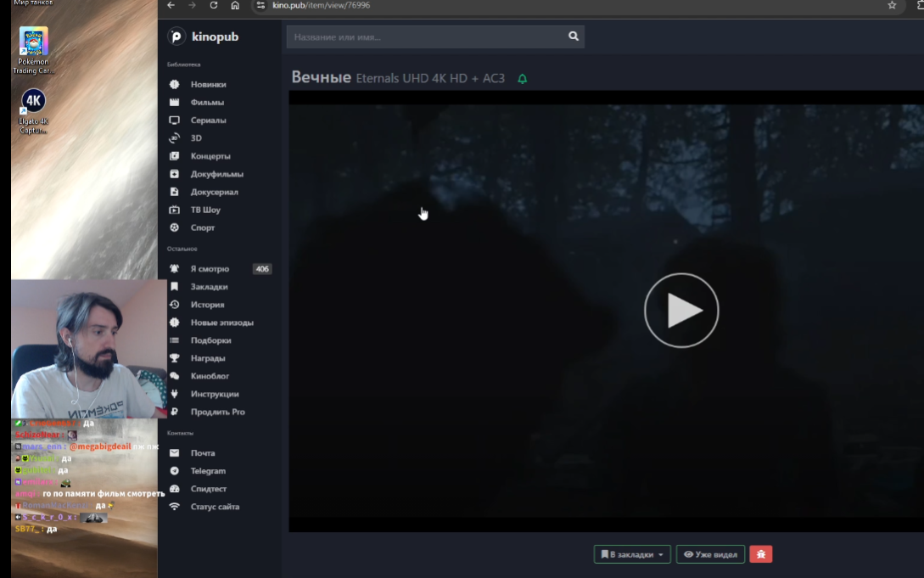Click the Продлить Pro ruble icon
This screenshot has width=924, height=578.
(175, 412)
